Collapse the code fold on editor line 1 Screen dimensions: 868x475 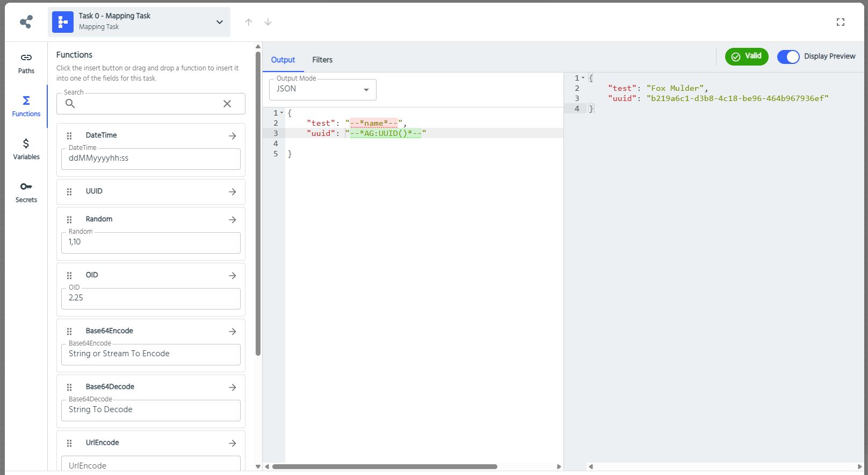coord(282,113)
